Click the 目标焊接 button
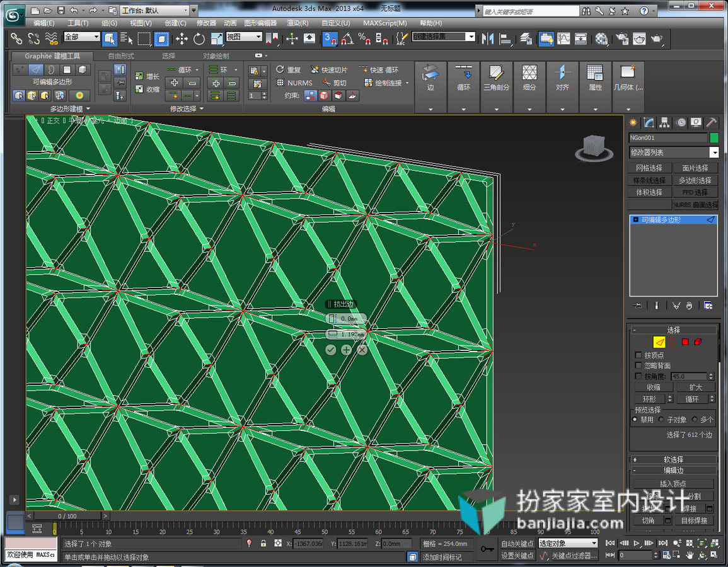Viewport: 728px width, 567px height. 693,520
